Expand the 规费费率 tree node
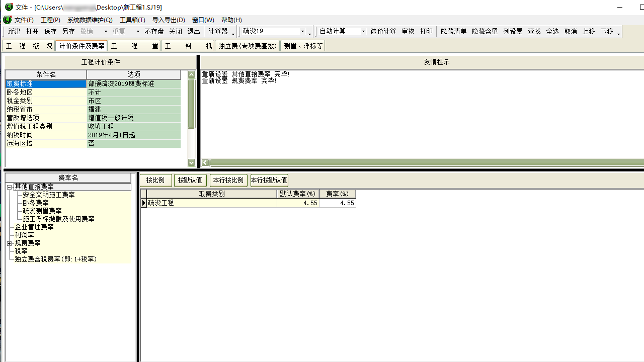The height and width of the screenshot is (362, 644). click(9, 243)
